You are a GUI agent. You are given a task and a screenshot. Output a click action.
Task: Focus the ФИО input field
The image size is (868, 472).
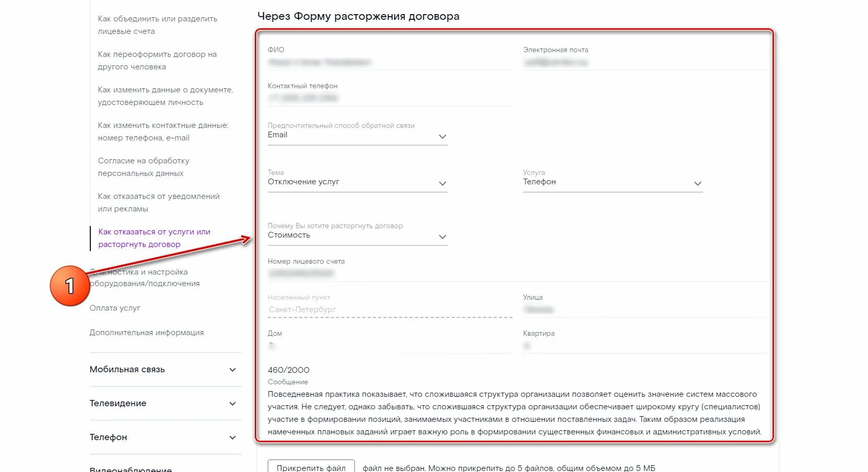click(390, 63)
